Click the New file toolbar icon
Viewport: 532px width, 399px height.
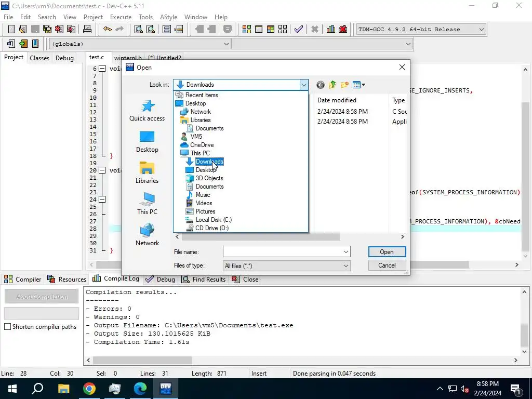click(x=11, y=29)
